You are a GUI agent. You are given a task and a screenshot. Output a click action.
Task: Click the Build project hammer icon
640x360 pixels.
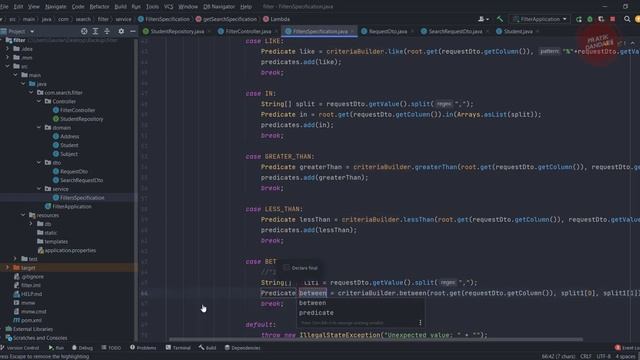pyautogui.click(x=500, y=19)
